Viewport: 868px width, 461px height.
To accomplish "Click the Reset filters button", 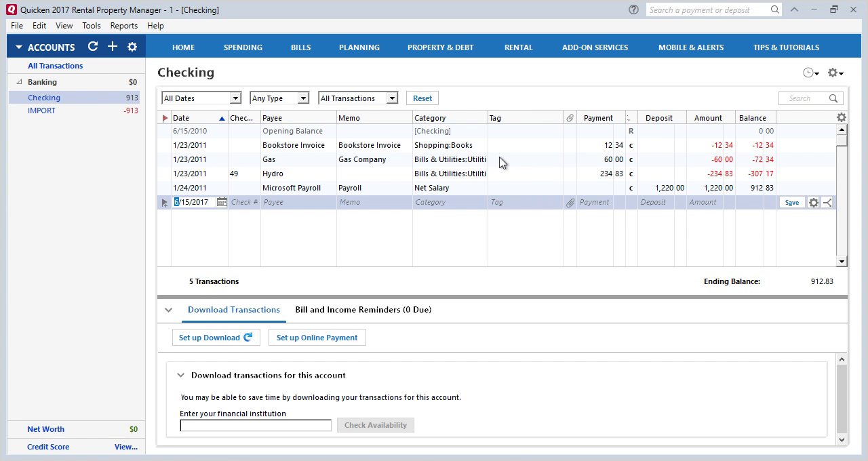I will [422, 98].
